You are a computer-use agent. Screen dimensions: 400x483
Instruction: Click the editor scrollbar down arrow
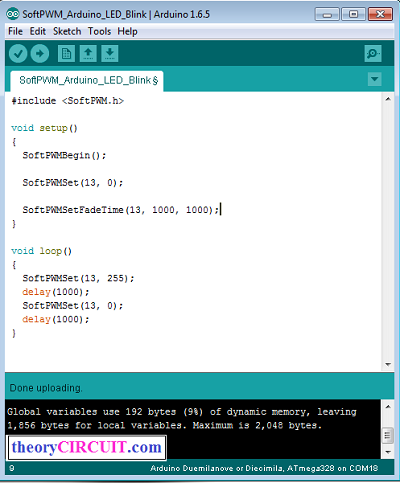[388, 364]
